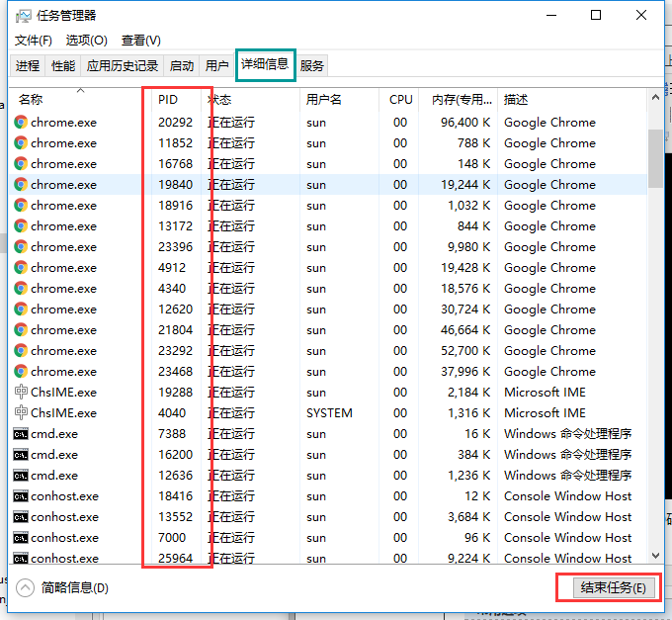672x620 pixels.
Task: Click Microsoft IME description for PID 19288
Action: pos(545,392)
